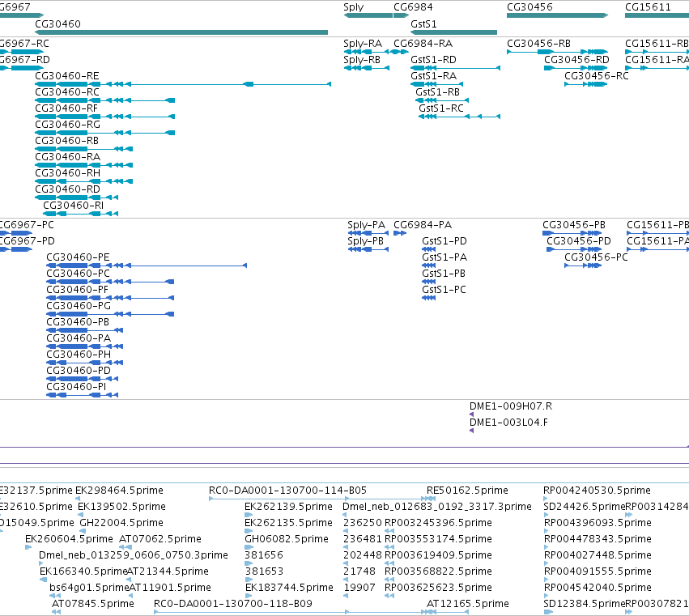
Task: Select protein CG30460-PD
Action: pos(82,379)
